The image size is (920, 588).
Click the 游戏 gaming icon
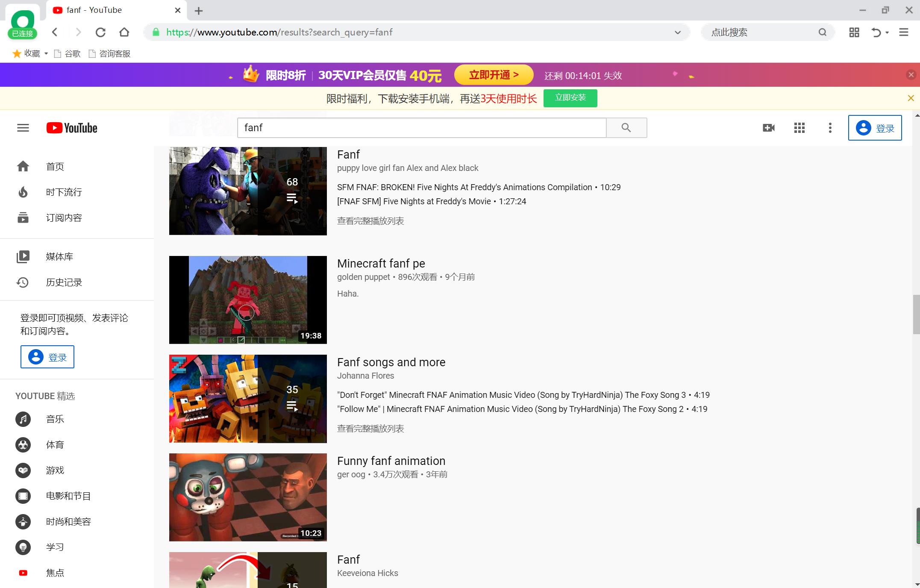tap(23, 470)
